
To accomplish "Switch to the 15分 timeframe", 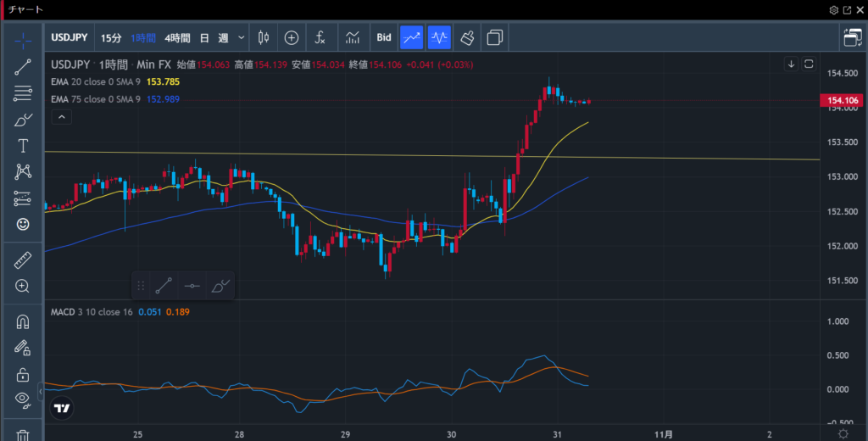I will (x=110, y=37).
